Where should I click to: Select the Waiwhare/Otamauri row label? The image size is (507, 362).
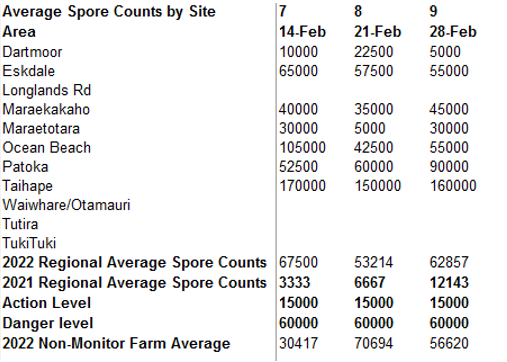click(x=66, y=205)
